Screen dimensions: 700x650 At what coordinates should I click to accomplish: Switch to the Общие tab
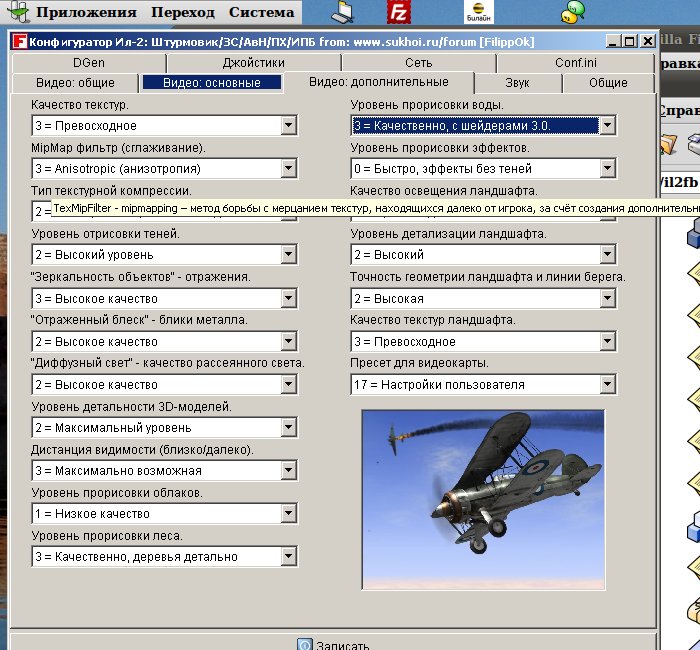608,83
